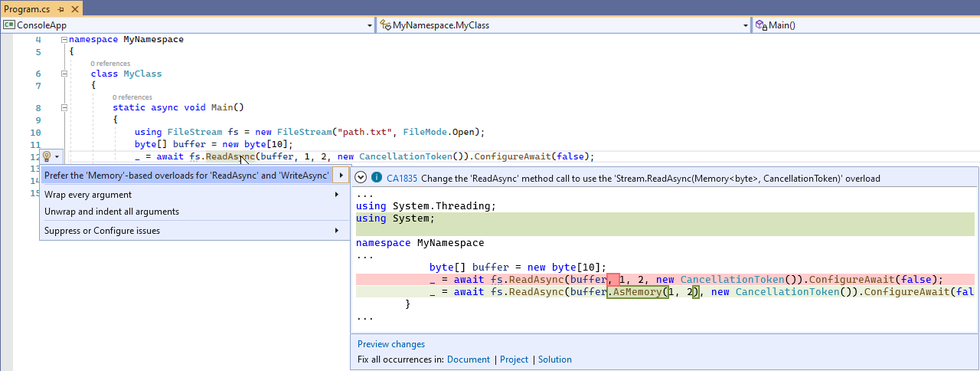The image size is (980, 371).
Task: Click the blue info icon beside CA1835
Action: coord(376,178)
